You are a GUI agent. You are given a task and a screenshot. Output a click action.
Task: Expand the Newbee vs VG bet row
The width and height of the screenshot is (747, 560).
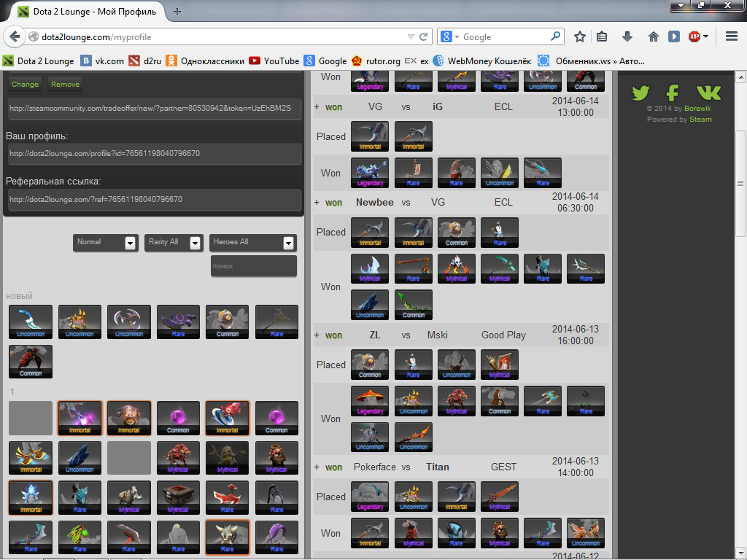coord(317,203)
